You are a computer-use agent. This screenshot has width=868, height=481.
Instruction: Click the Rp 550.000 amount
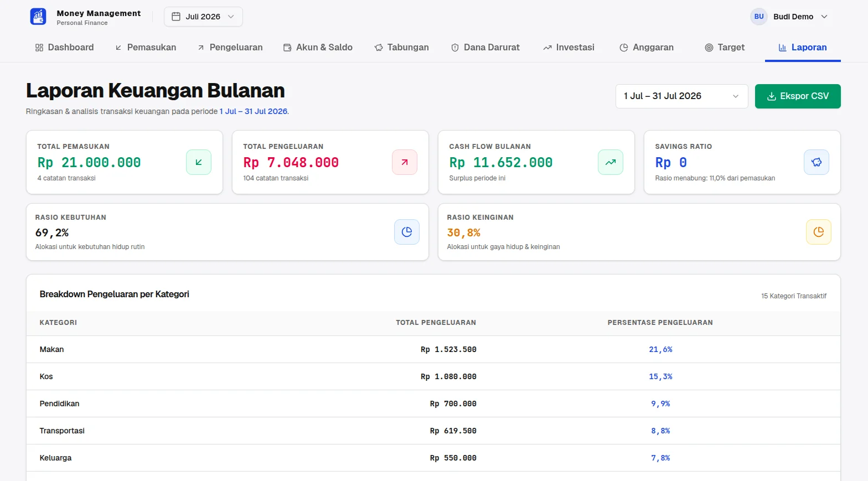pos(453,458)
